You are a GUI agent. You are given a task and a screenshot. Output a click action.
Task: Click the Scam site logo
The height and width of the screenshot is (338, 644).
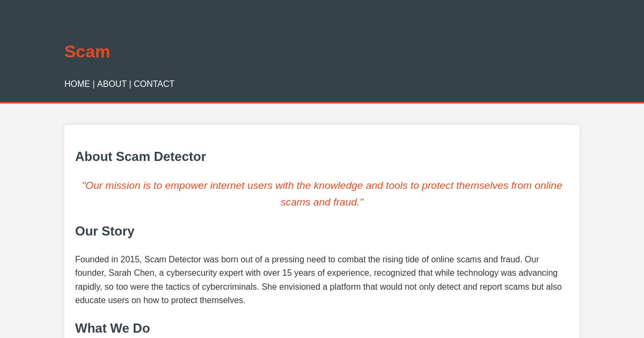(87, 52)
